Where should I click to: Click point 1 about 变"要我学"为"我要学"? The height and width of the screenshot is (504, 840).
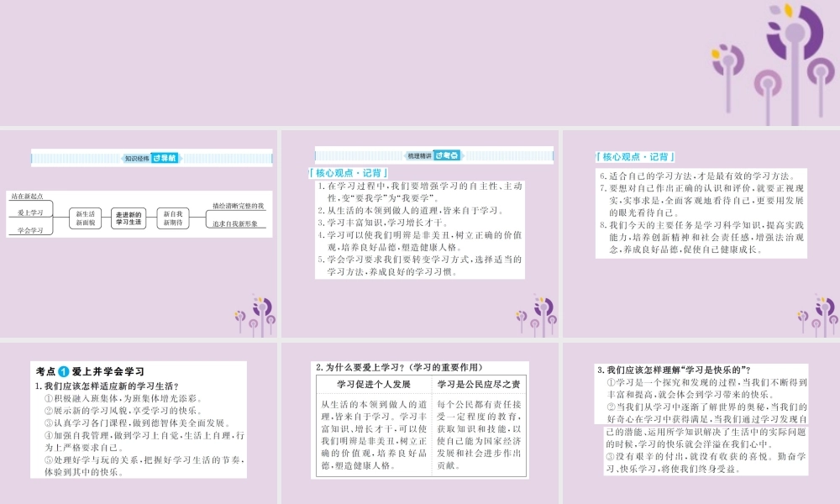pos(419,192)
